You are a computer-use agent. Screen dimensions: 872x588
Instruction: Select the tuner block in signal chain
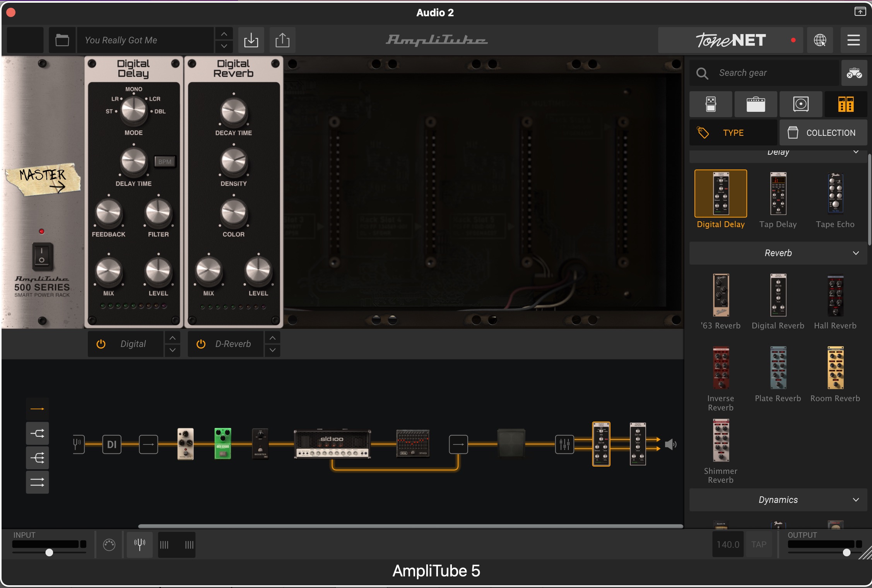click(x=79, y=444)
